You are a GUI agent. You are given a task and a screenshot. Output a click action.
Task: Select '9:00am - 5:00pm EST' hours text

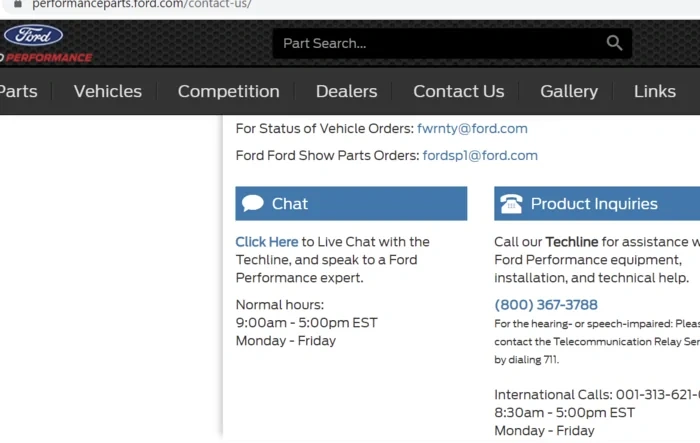point(306,322)
